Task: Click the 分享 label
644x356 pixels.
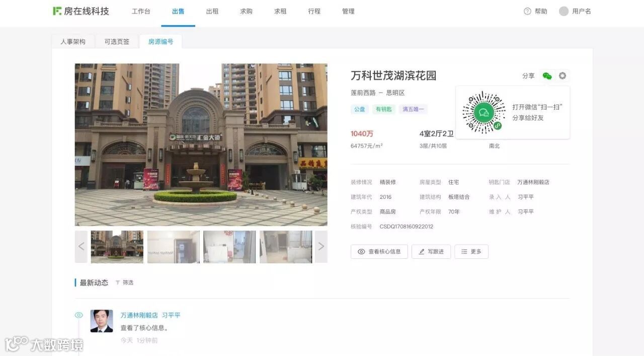Action: coord(528,76)
